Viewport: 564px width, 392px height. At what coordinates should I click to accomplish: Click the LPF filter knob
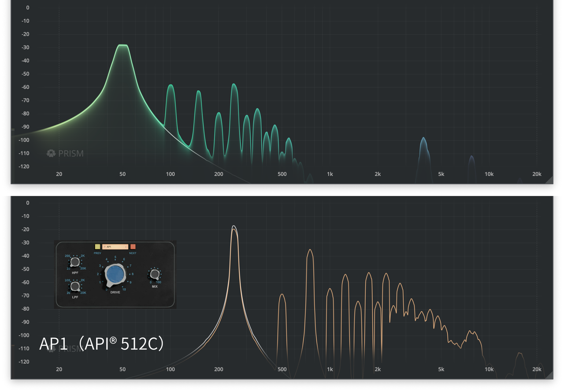pos(75,287)
